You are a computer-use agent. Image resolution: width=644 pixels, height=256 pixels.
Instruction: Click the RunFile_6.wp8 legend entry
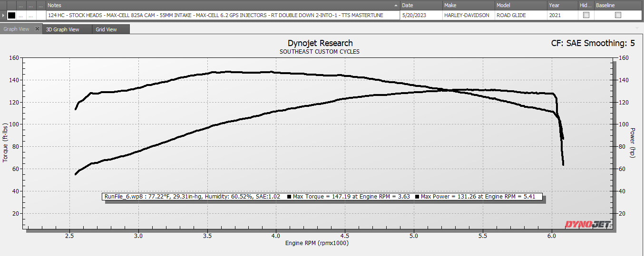192,196
